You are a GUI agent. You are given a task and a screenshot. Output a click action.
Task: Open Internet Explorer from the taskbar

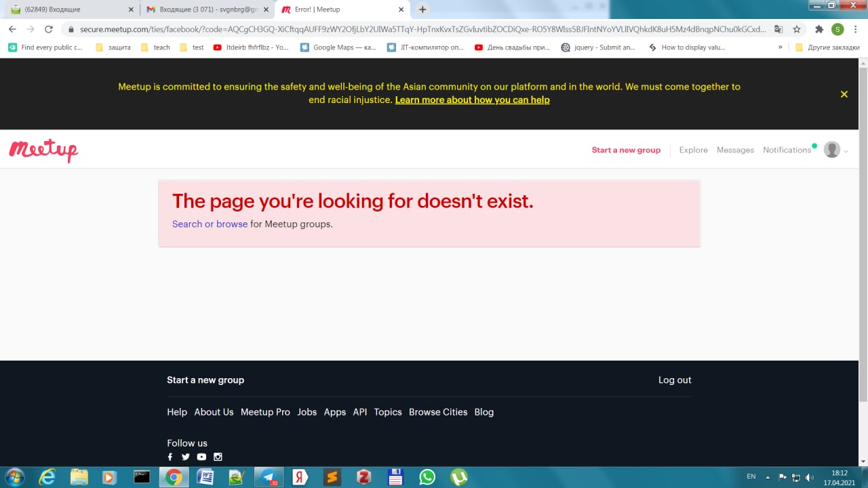pos(47,477)
